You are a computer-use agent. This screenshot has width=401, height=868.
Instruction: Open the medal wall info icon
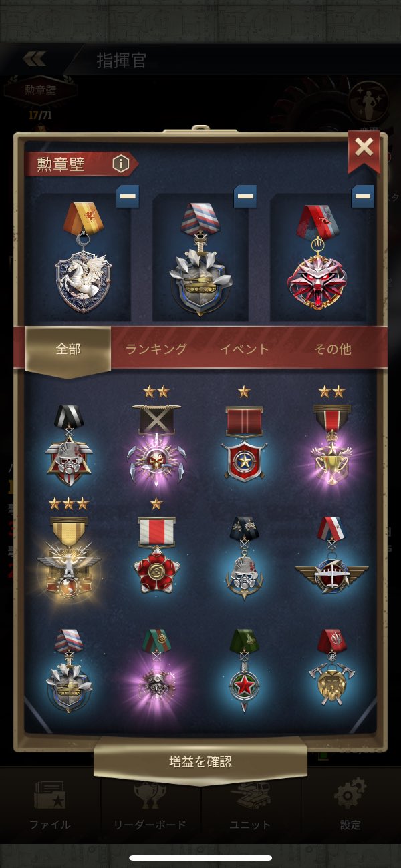120,163
